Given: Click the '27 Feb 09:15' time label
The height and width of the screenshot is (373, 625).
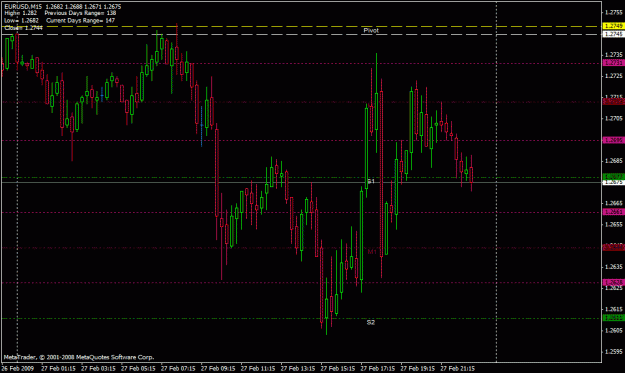Looking at the screenshot, I should (218, 369).
